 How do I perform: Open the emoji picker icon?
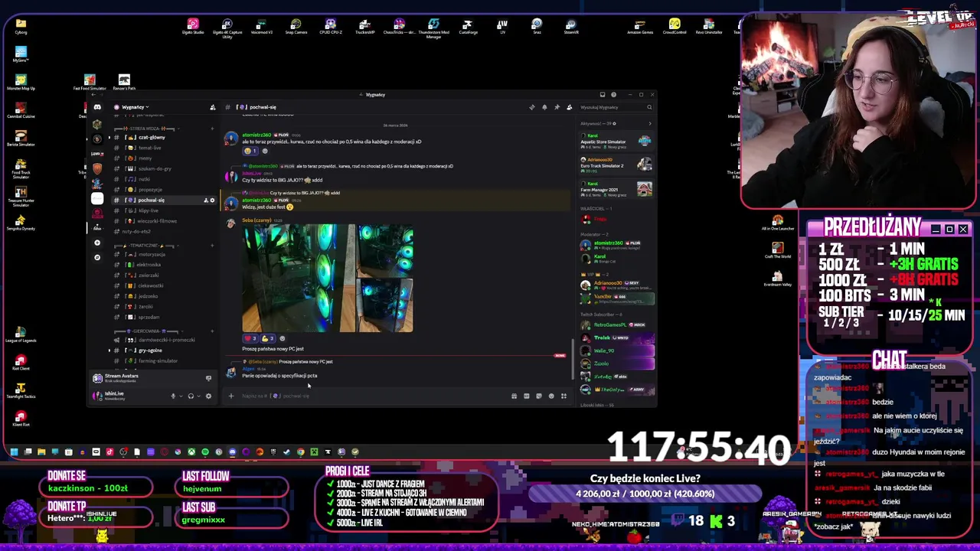click(551, 396)
